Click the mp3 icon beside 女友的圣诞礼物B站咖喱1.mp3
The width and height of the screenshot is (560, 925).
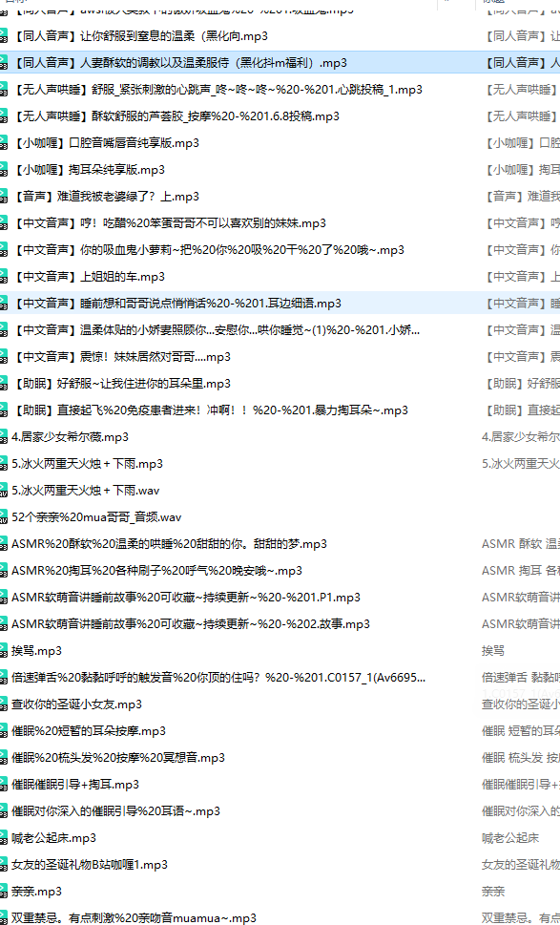tap(4, 865)
